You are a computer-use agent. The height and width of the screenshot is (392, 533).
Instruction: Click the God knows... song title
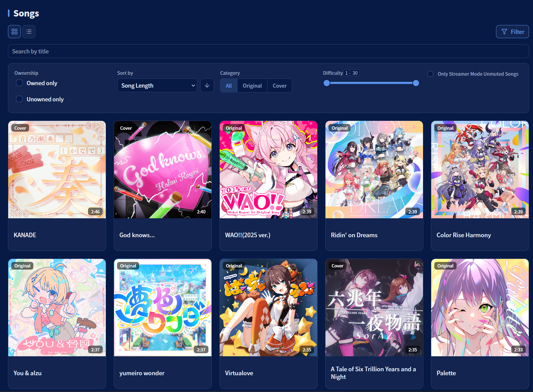(137, 235)
